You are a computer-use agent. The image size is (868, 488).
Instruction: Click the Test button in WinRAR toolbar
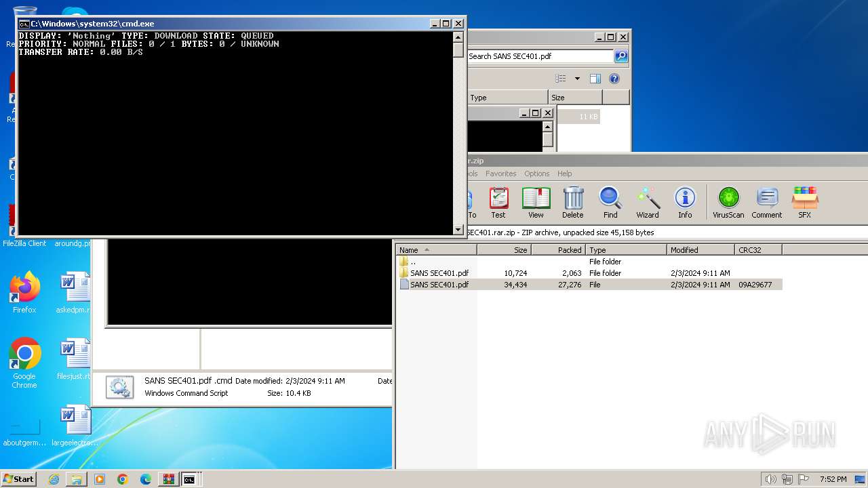[x=498, y=203]
